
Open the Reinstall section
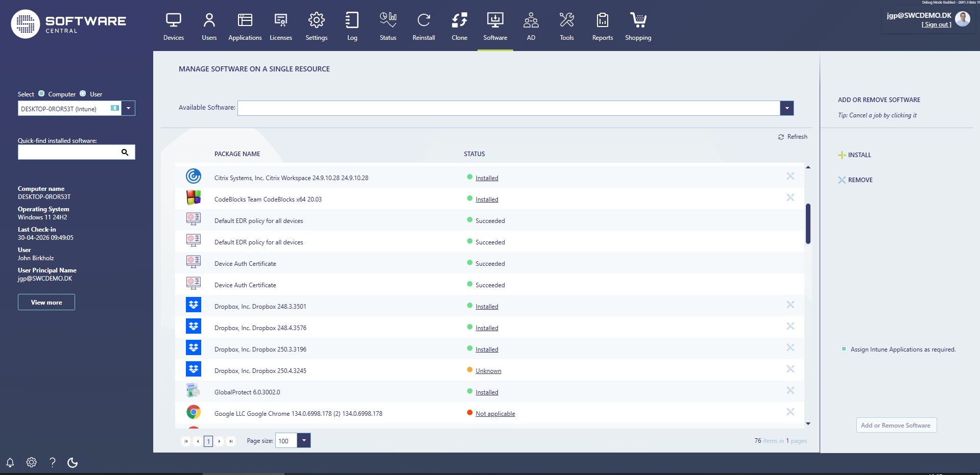[424, 27]
